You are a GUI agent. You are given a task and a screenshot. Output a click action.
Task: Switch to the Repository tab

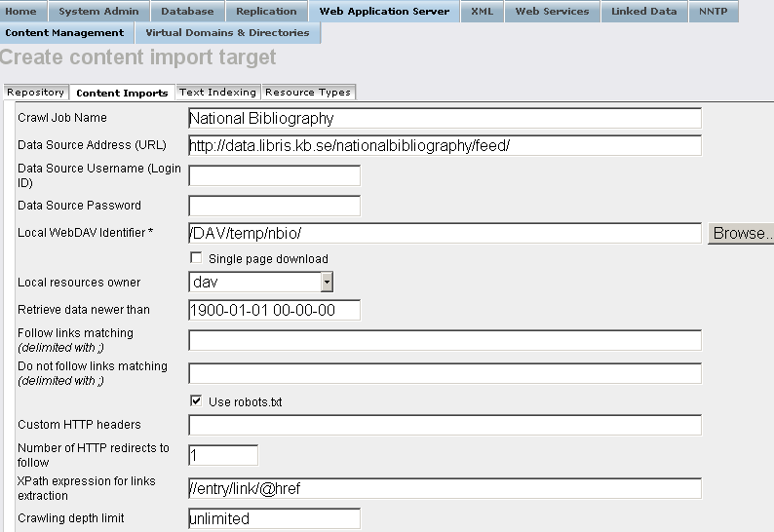35,93
